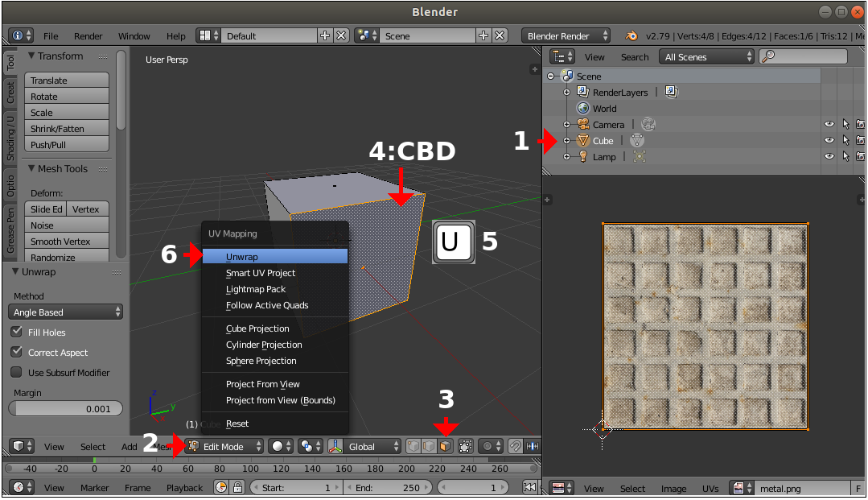Click the Cube object icon
The height and width of the screenshot is (500, 868).
(x=583, y=141)
